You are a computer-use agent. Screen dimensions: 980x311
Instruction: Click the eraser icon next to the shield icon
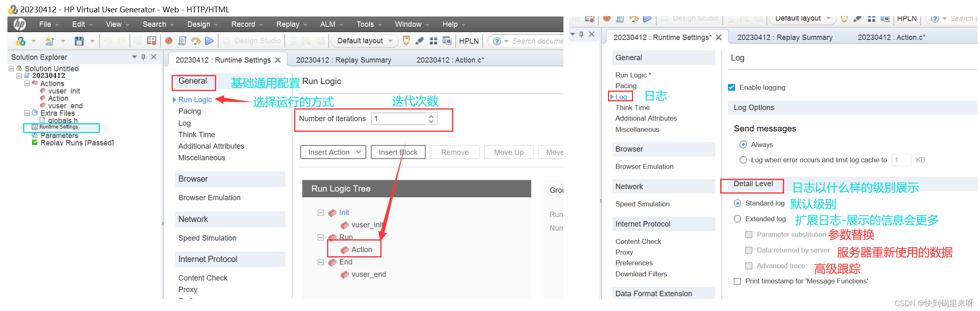coord(420,41)
